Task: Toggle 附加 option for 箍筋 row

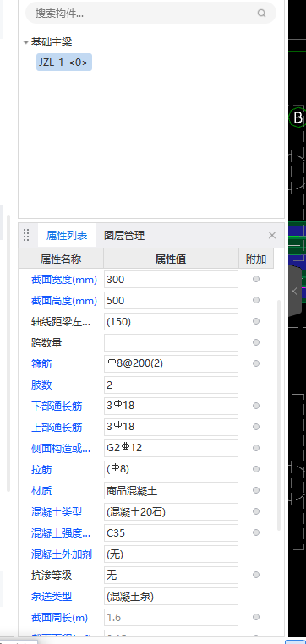Action: click(256, 363)
